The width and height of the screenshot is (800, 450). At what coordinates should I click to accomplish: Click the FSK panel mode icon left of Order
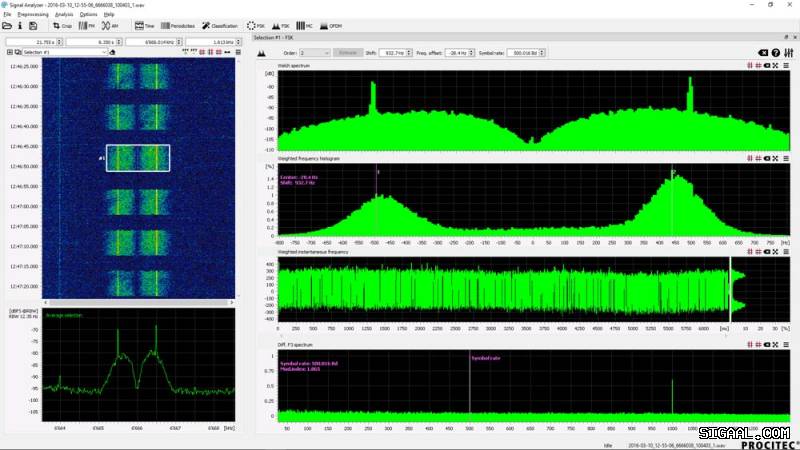pyautogui.click(x=262, y=53)
